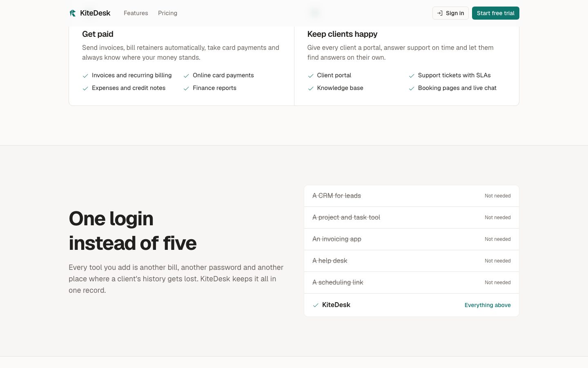Click checkmark beside Finance reports
Viewport: 588px width, 368px height.
[186, 88]
